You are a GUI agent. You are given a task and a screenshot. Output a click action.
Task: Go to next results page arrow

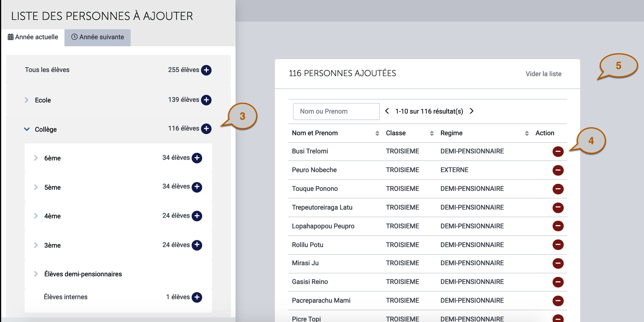point(471,111)
